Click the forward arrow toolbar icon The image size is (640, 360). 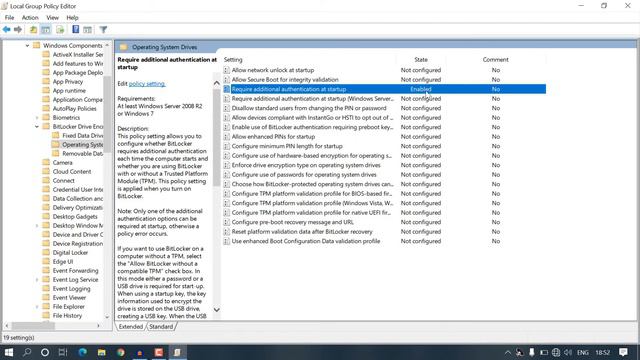[18, 29]
